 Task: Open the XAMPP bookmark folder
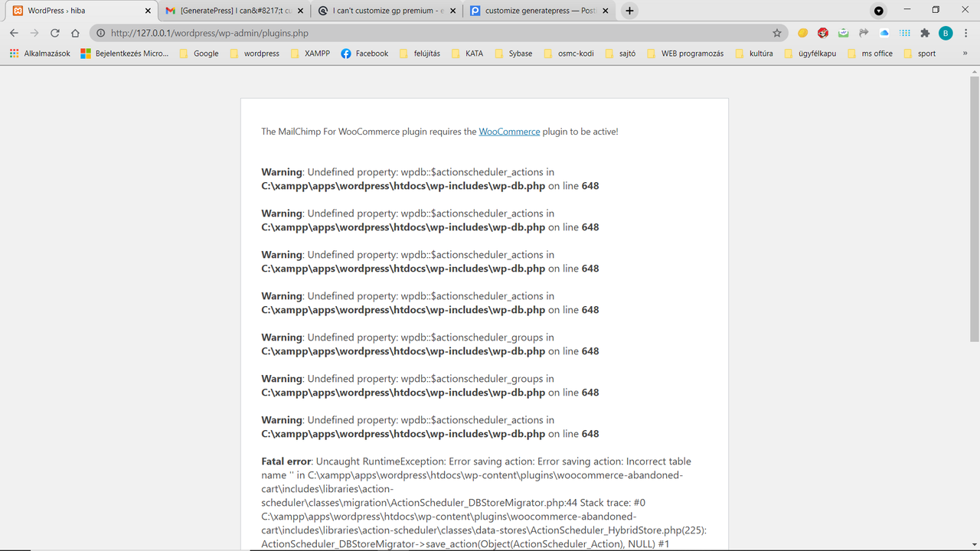coord(310,54)
